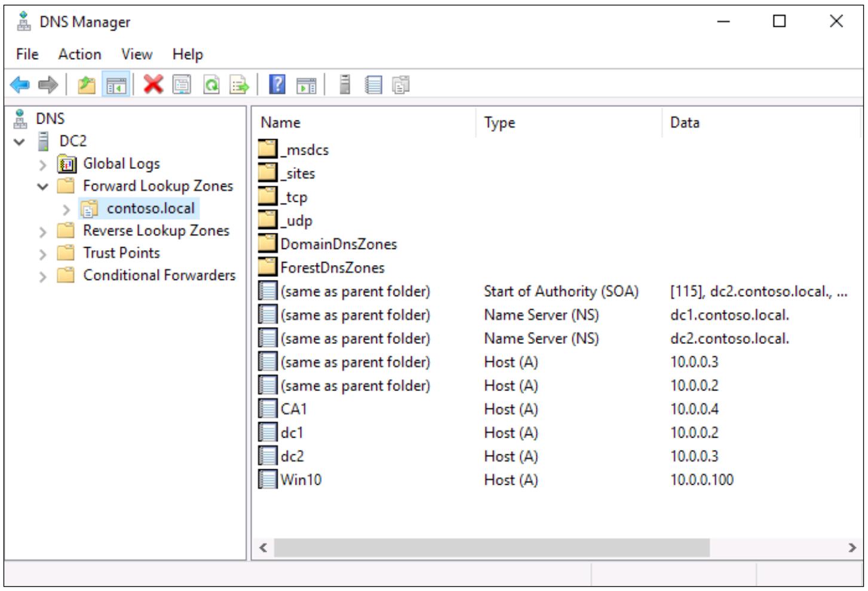
Task: Click the _udp folder icon
Action: pyautogui.click(x=268, y=220)
